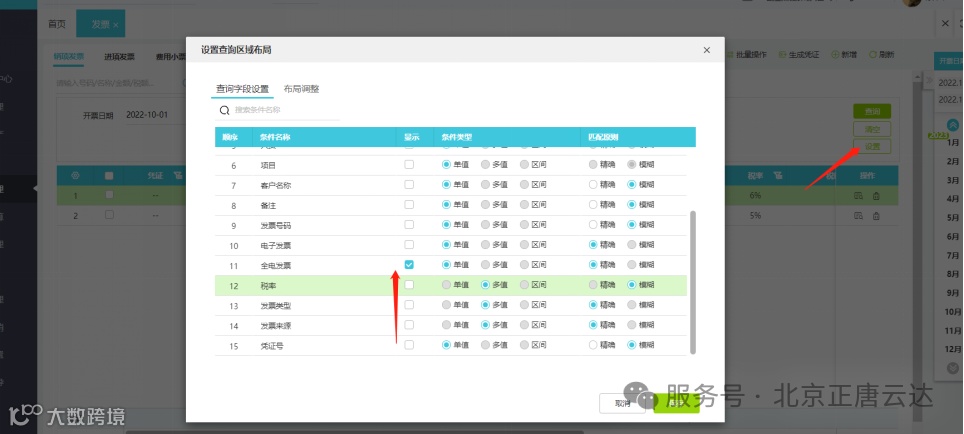Check the 显示 box for 凭证号
964x434 pixels.
pyautogui.click(x=409, y=345)
